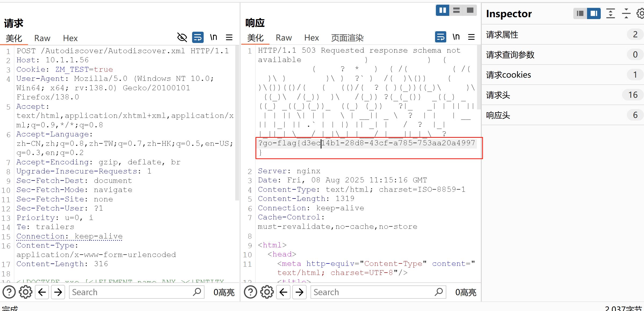The width and height of the screenshot is (644, 311).
Task: Toggle word wrap in response panel
Action: pos(440,37)
